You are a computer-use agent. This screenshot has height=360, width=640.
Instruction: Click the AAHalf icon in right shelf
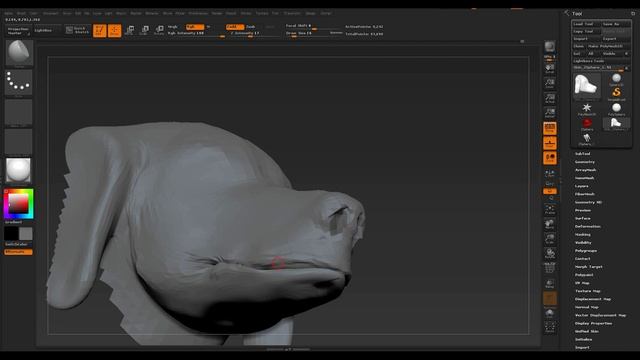550,113
